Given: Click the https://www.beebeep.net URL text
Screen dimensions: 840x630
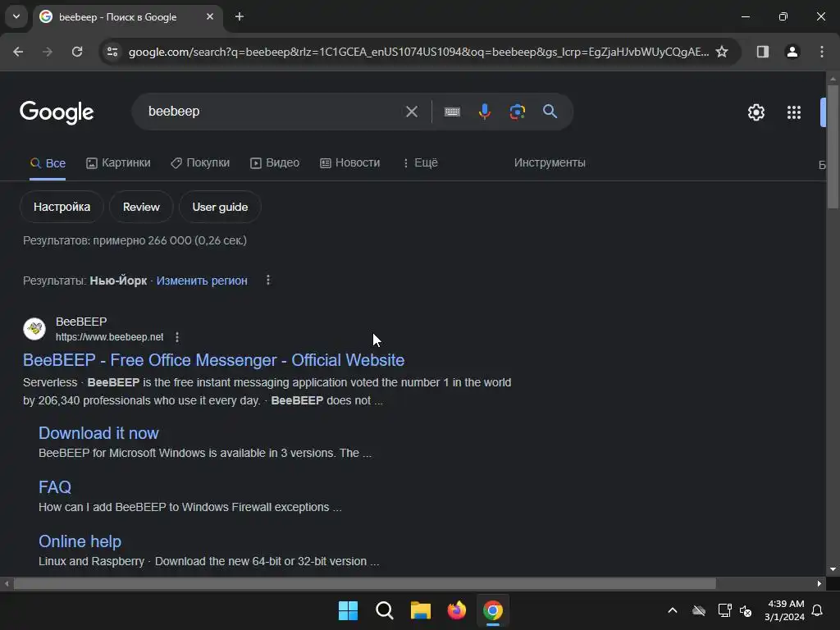Looking at the screenshot, I should point(109,337).
